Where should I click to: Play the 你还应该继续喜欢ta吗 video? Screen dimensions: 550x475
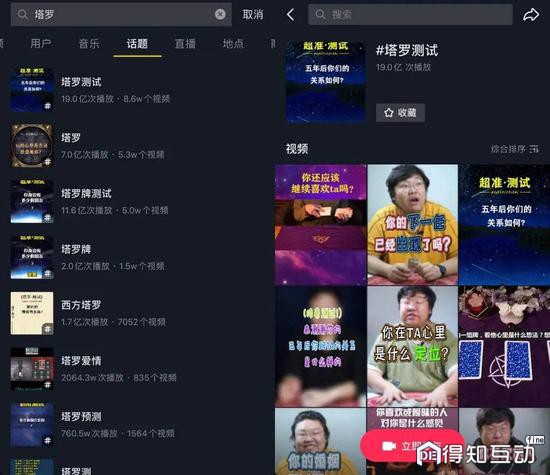(x=321, y=225)
